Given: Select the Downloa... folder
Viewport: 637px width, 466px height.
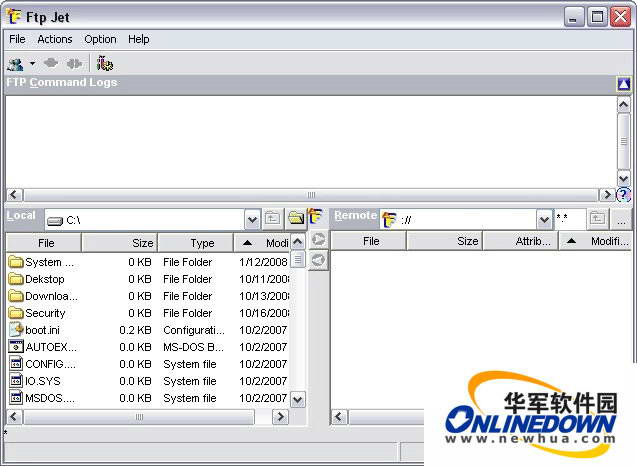Looking at the screenshot, I should pos(43,296).
